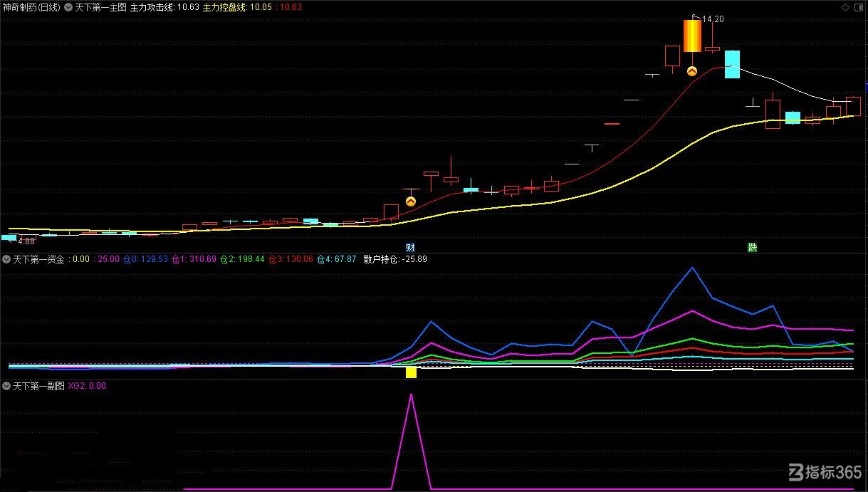The width and height of the screenshot is (868, 492).
Task: Expand the 天下第一资金 indicator dropdown arrow
Action: point(7,259)
